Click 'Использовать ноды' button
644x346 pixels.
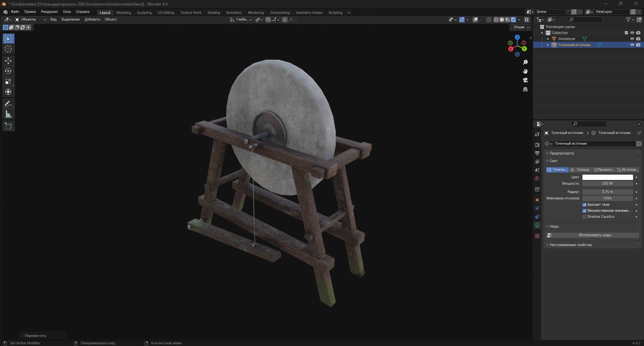tap(592, 235)
